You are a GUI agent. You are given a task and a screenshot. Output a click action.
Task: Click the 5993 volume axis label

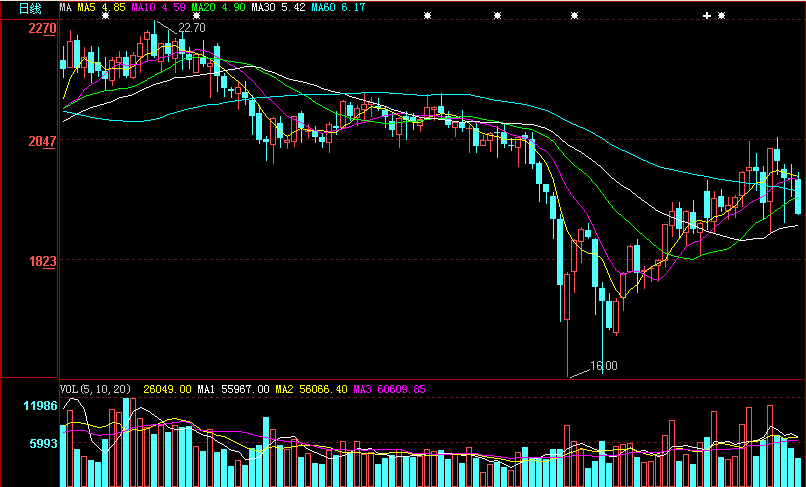pos(44,443)
